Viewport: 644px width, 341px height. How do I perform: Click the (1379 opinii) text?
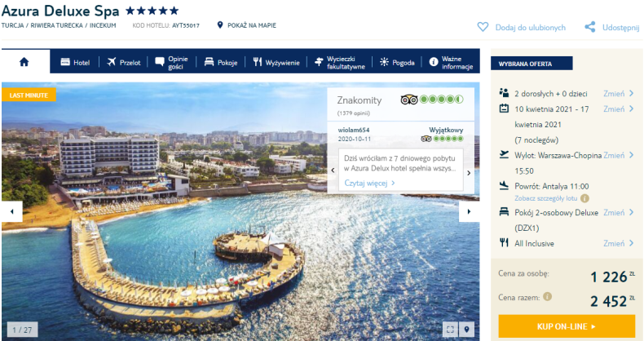click(354, 113)
